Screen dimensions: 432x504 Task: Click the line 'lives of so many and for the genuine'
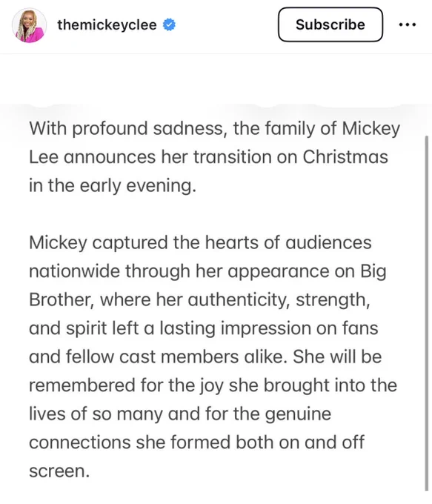(180, 414)
